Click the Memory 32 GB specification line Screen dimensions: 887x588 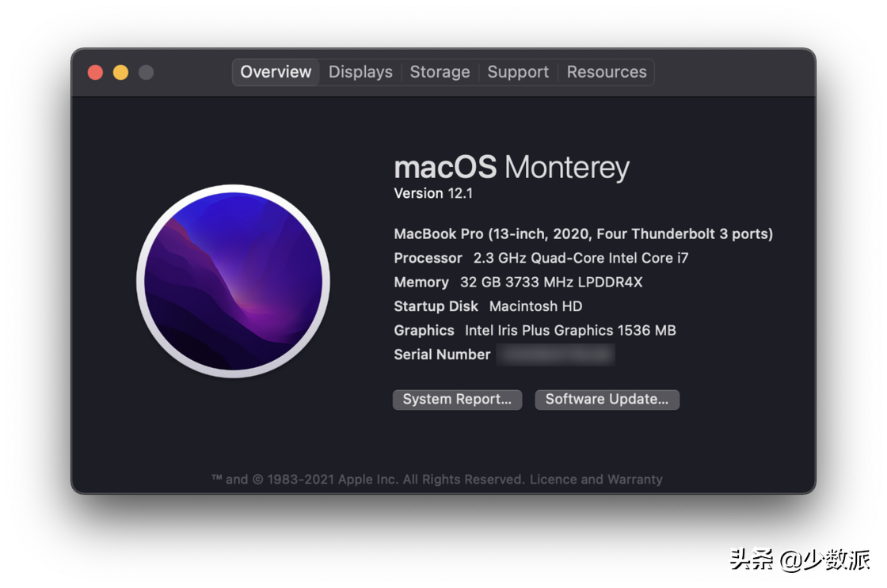pos(518,282)
